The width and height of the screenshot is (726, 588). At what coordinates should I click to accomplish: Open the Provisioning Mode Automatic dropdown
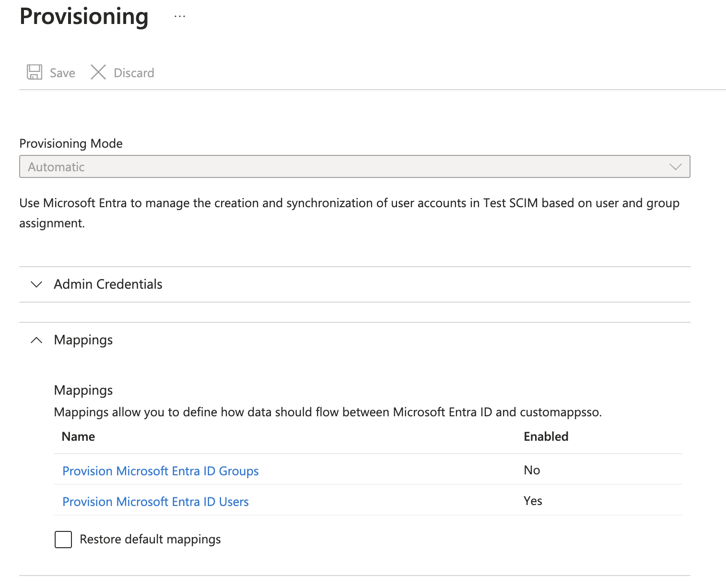354,166
